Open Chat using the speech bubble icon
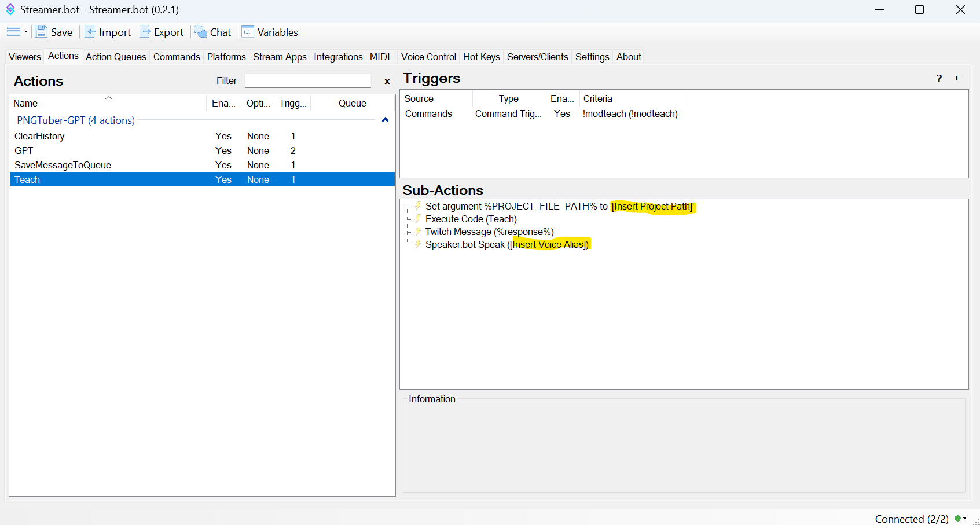 (200, 32)
